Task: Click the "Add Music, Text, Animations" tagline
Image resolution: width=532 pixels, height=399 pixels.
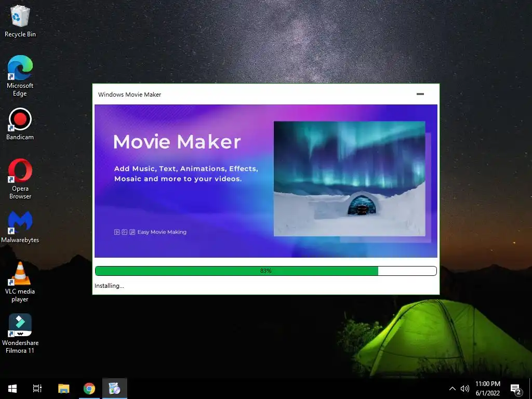Action: (x=186, y=174)
